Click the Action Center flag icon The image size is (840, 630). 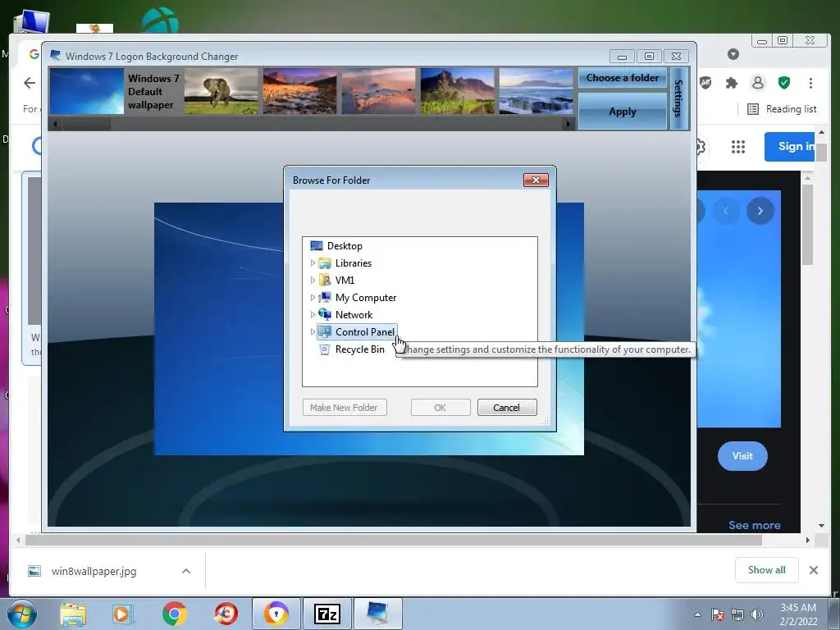718,614
